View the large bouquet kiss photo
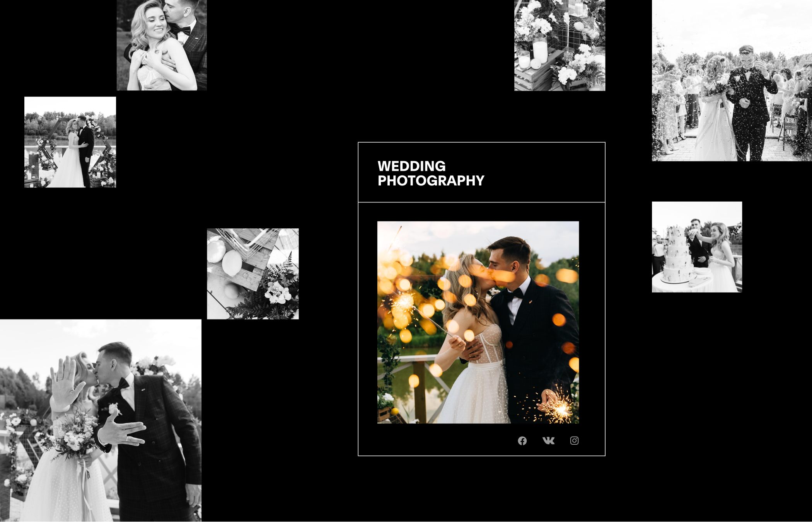812x522 pixels. coord(101,420)
